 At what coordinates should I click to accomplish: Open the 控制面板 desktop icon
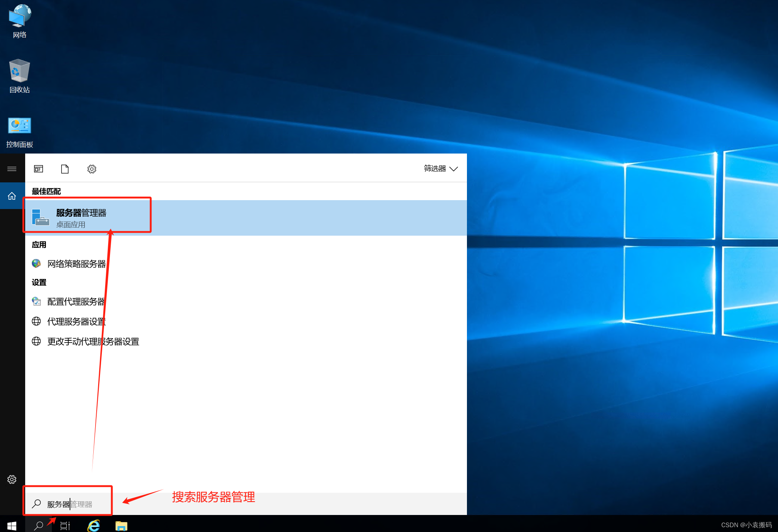(20, 132)
